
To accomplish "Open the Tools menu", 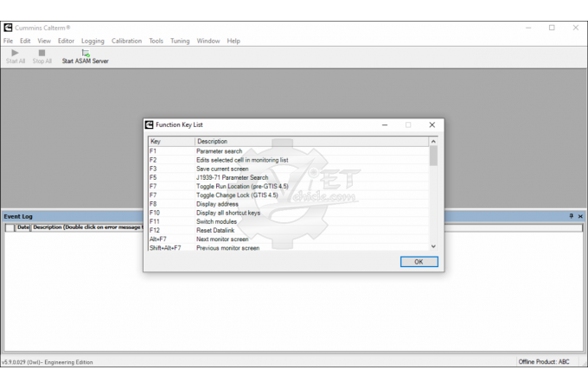I will [x=156, y=41].
